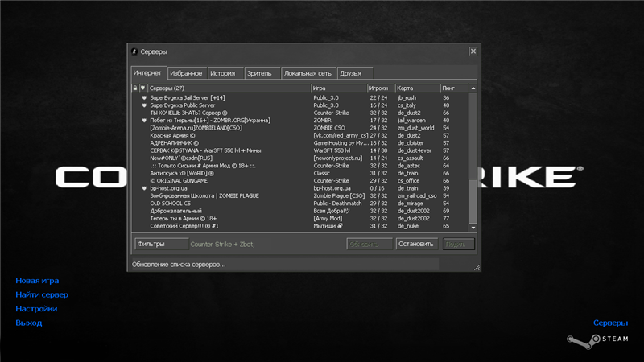This screenshot has height=362, width=644.
Task: Open the История tab
Action: coord(225,73)
